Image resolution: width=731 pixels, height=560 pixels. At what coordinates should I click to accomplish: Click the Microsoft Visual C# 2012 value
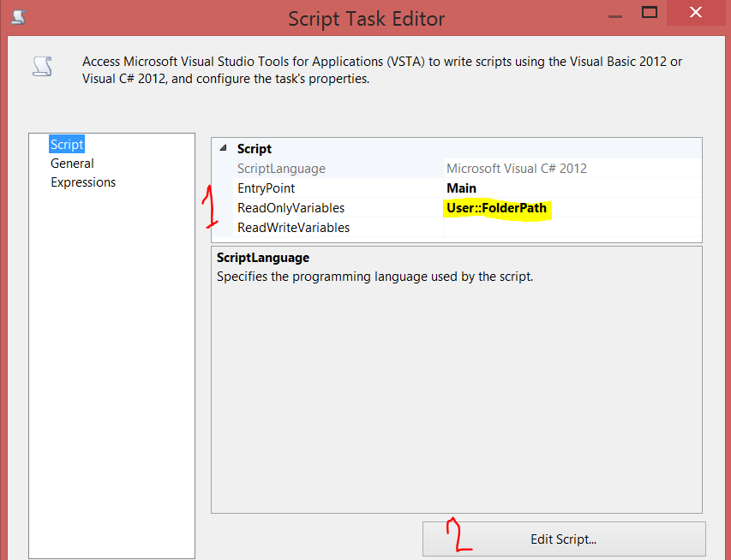[x=517, y=169]
